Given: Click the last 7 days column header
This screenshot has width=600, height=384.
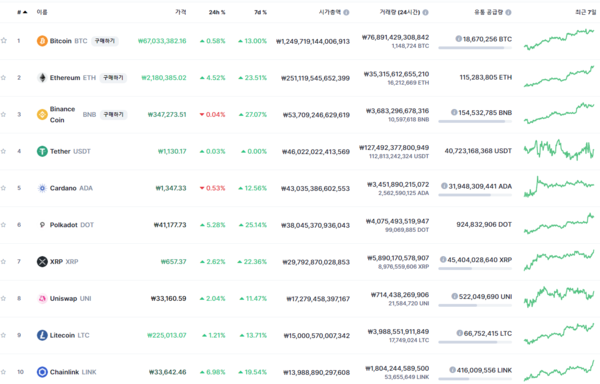Looking at the screenshot, I should [x=585, y=12].
